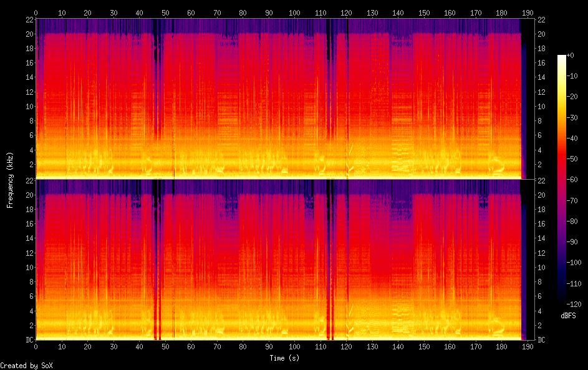
Task: Click the "100" tick on the bottom time axis
Action: (294, 346)
